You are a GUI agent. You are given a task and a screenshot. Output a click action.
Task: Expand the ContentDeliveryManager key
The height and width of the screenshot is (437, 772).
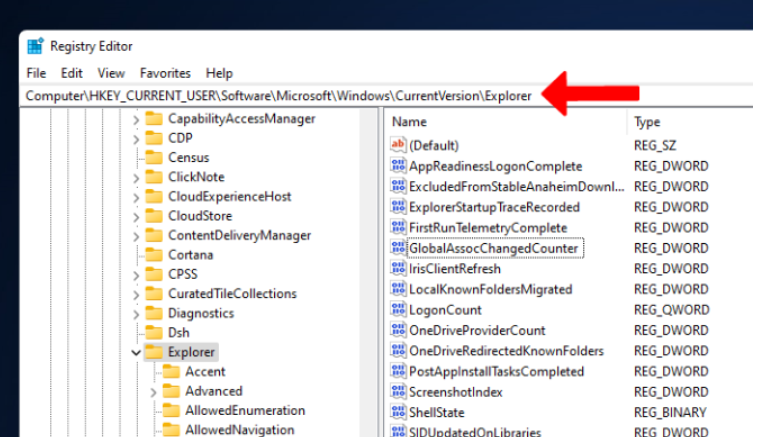point(136,236)
